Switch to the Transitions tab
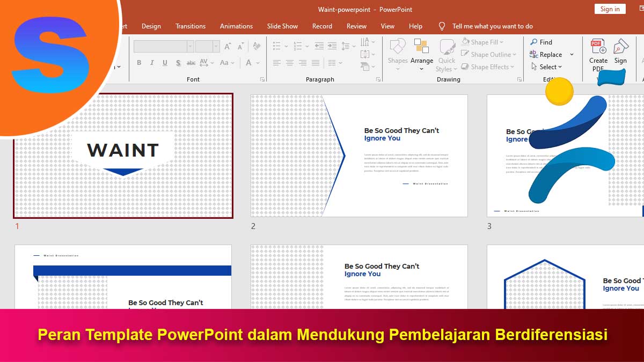The image size is (644, 362). click(191, 26)
